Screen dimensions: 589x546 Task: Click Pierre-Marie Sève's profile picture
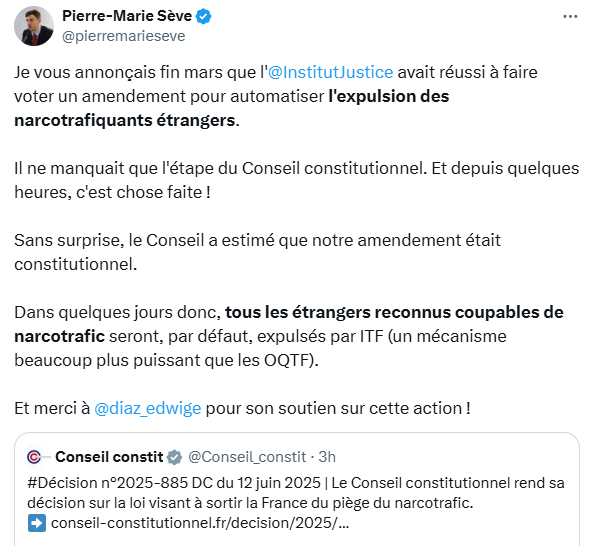(x=34, y=26)
